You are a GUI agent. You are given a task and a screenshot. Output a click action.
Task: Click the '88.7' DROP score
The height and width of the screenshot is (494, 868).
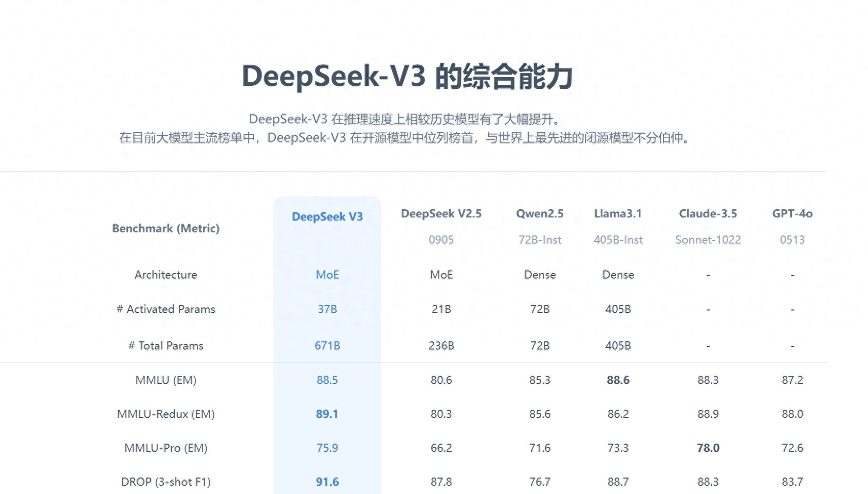click(x=618, y=482)
